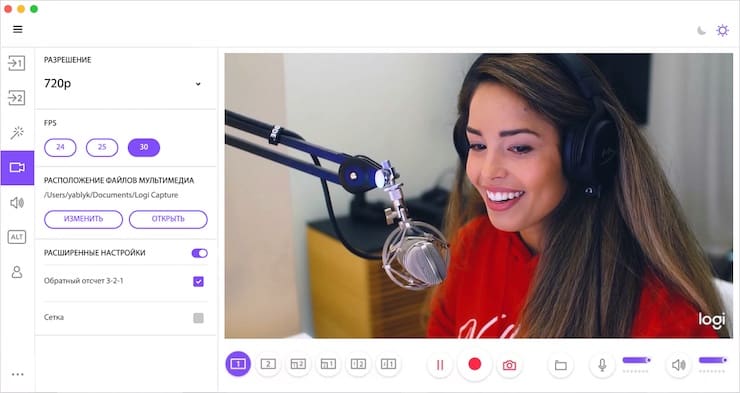Uncheck Обратный отсчет 3-2-1 checkbox
The width and height of the screenshot is (740, 393).
pos(198,282)
